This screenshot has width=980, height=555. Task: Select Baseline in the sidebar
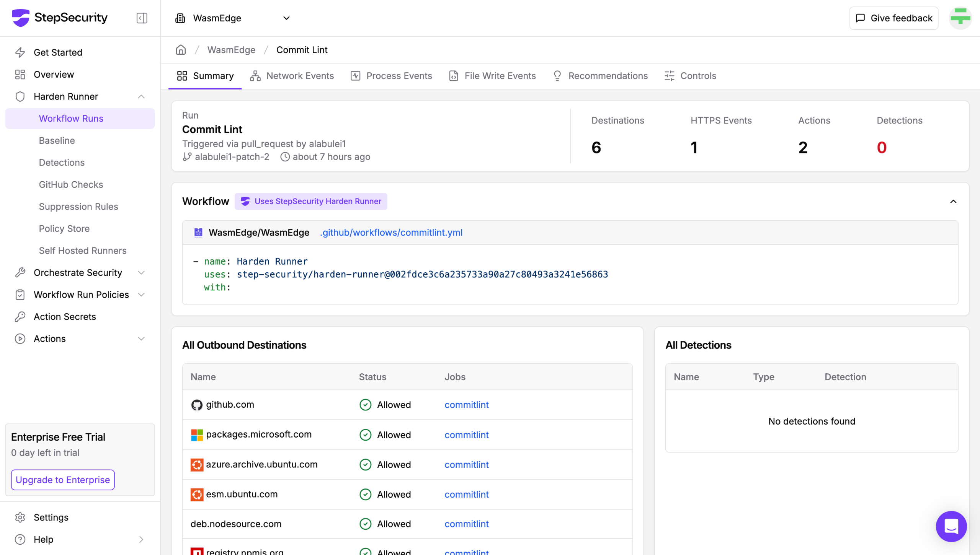pos(57,140)
